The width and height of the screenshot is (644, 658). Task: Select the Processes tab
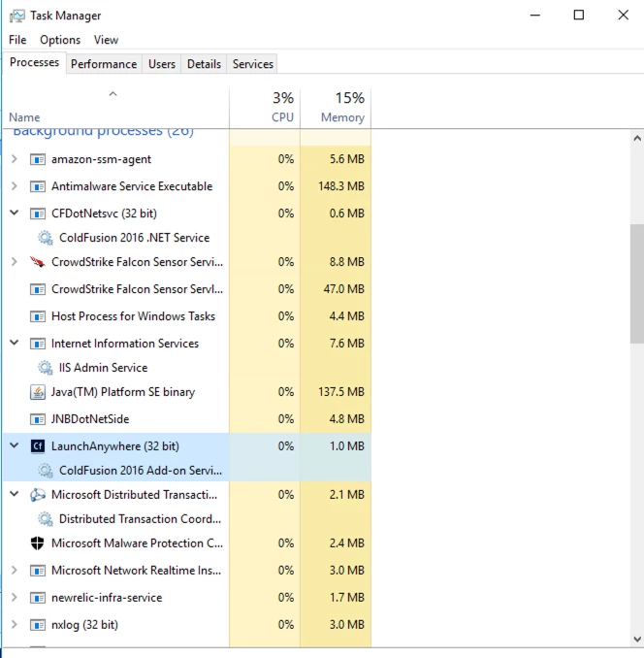click(34, 62)
